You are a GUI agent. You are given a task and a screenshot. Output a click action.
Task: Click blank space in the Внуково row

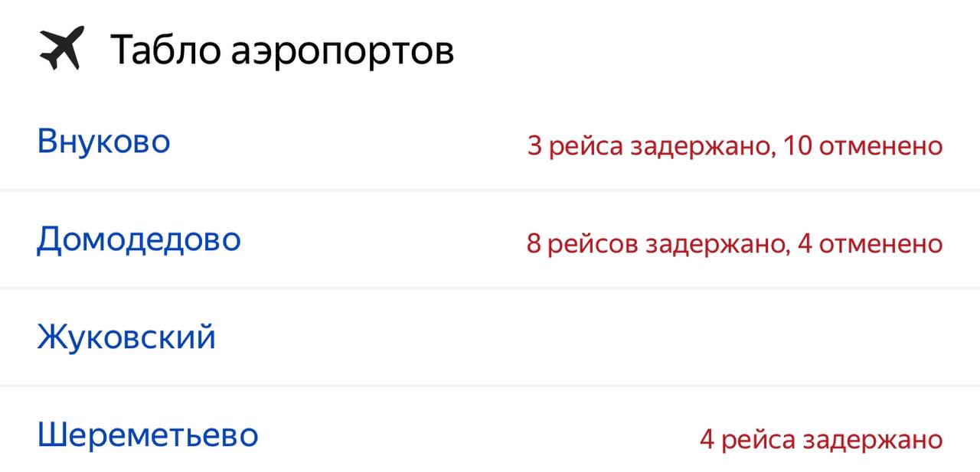345,143
